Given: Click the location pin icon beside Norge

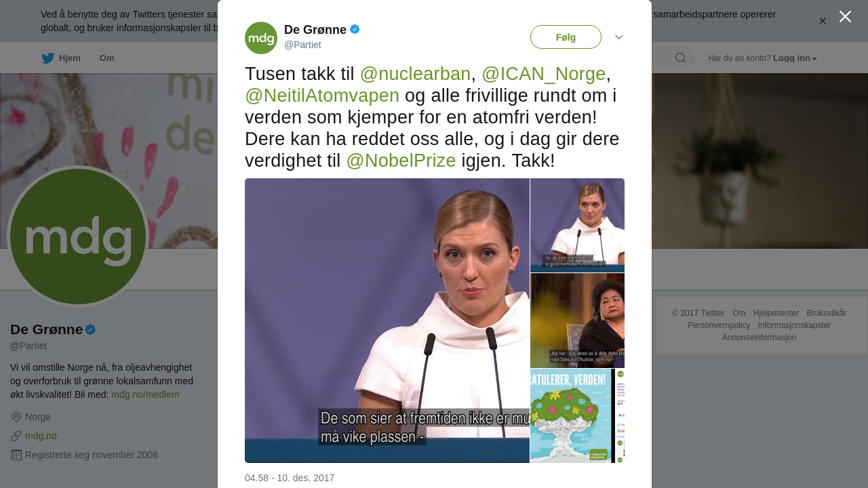Looking at the screenshot, I should coord(16,417).
